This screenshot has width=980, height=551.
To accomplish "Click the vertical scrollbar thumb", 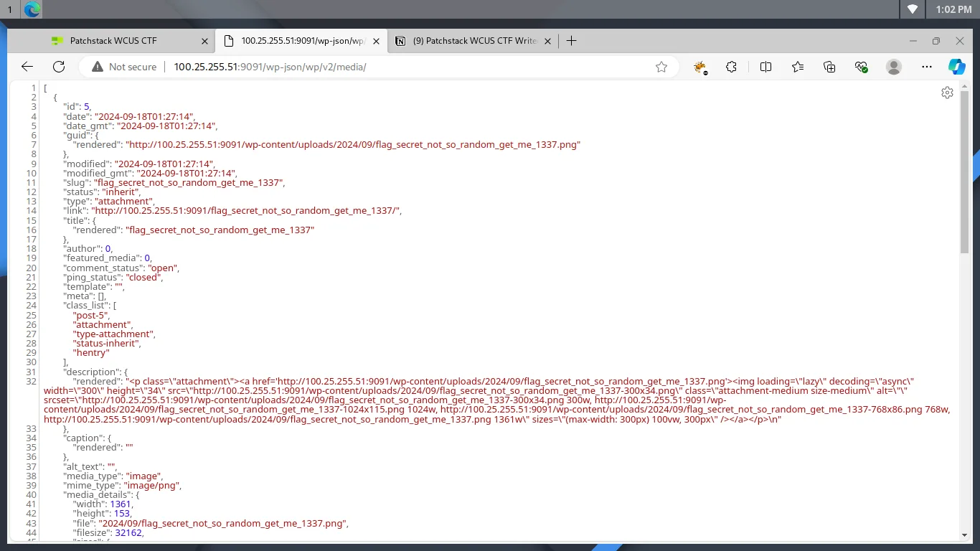I will pos(964,172).
